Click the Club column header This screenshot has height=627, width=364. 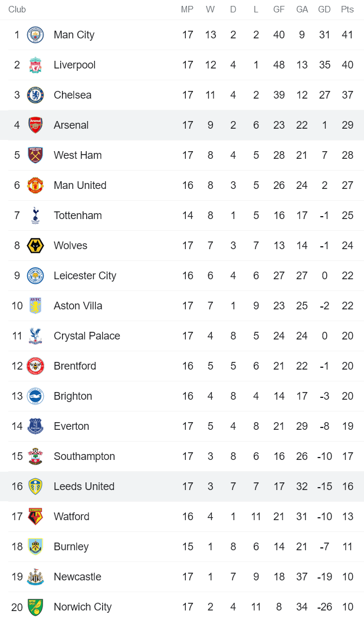17,9
